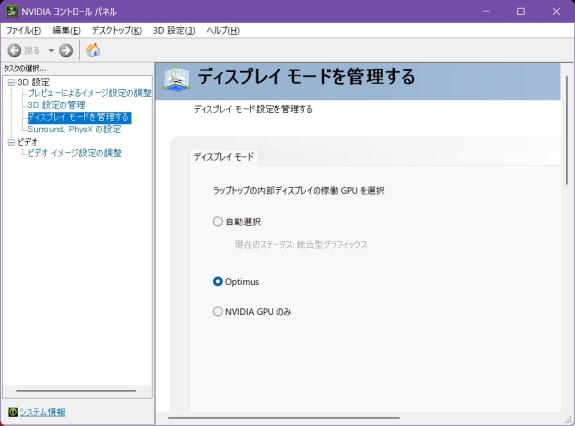Open ビデオ イメージ設定の調整 tree item
575x426 pixels.
coord(74,153)
